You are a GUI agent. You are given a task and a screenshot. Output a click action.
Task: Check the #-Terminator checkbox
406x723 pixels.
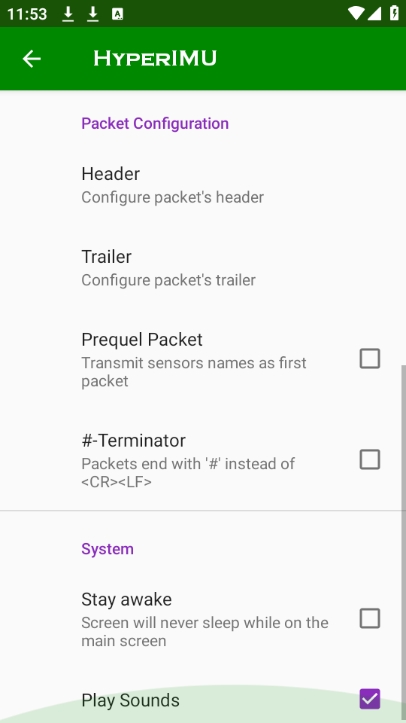(x=370, y=460)
